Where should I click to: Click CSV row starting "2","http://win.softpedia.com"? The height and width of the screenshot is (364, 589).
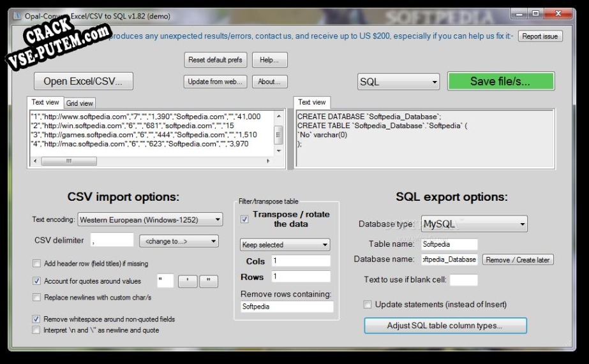click(x=132, y=126)
